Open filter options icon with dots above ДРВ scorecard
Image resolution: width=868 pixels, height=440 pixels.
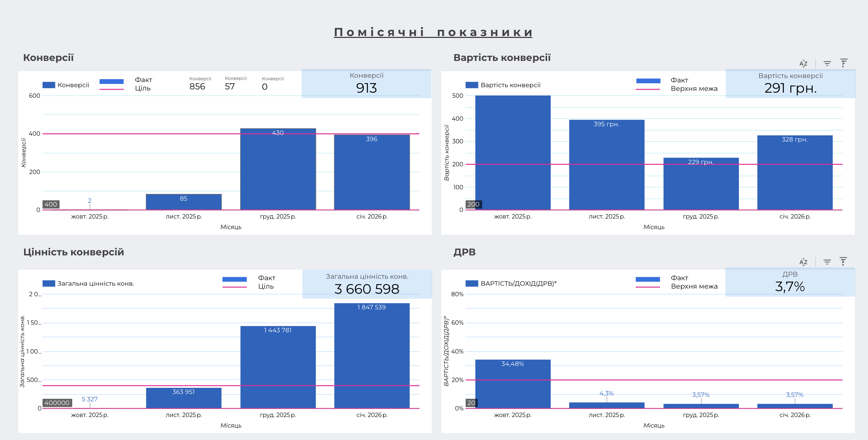[x=843, y=261]
